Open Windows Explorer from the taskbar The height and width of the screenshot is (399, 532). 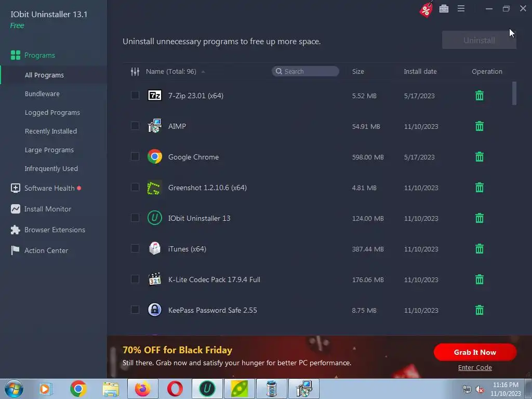click(x=111, y=389)
